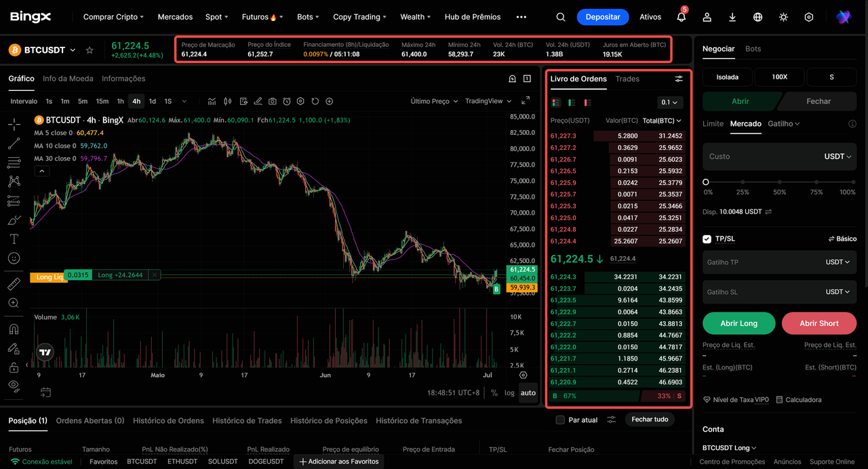Open the Histórico de Ordens tab

[168, 421]
